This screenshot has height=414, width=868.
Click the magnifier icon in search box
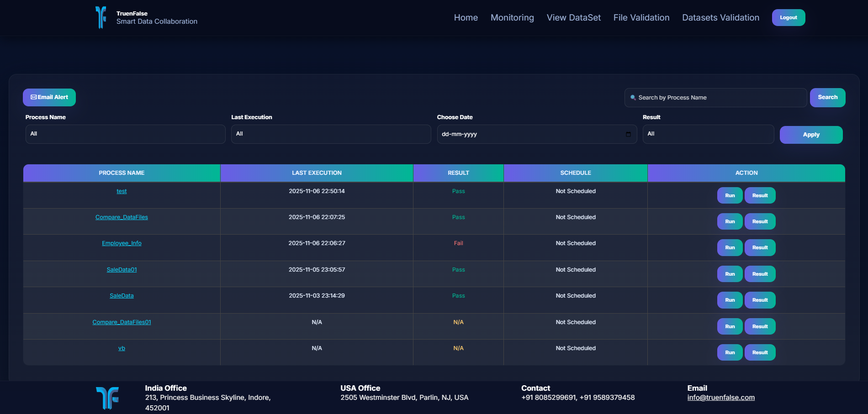633,98
